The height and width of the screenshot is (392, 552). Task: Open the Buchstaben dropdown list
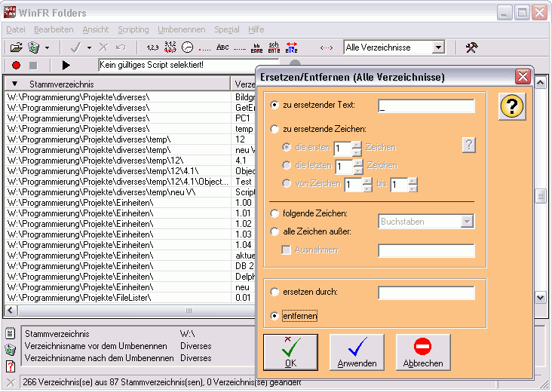pyautogui.click(x=467, y=222)
